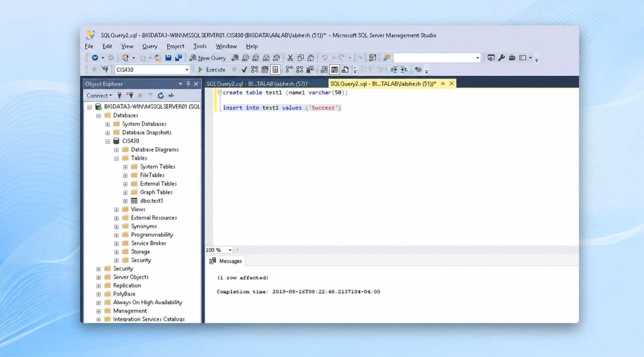This screenshot has height=357, width=644.
Task: Expand the Programmability folder
Action: [117, 235]
